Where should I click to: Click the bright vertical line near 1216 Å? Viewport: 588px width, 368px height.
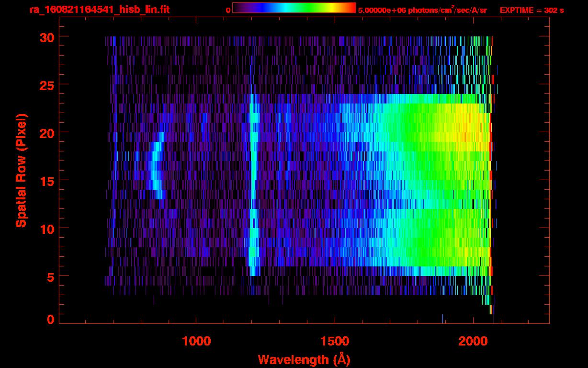coord(253,185)
